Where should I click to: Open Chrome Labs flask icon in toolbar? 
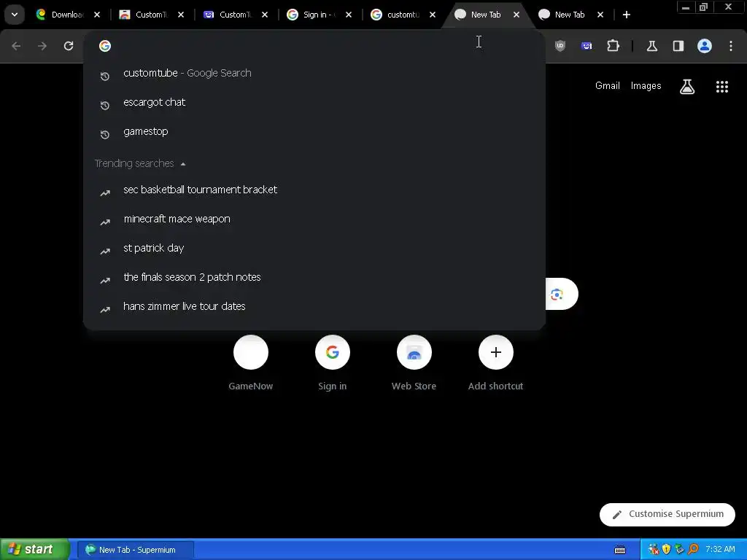tap(652, 46)
